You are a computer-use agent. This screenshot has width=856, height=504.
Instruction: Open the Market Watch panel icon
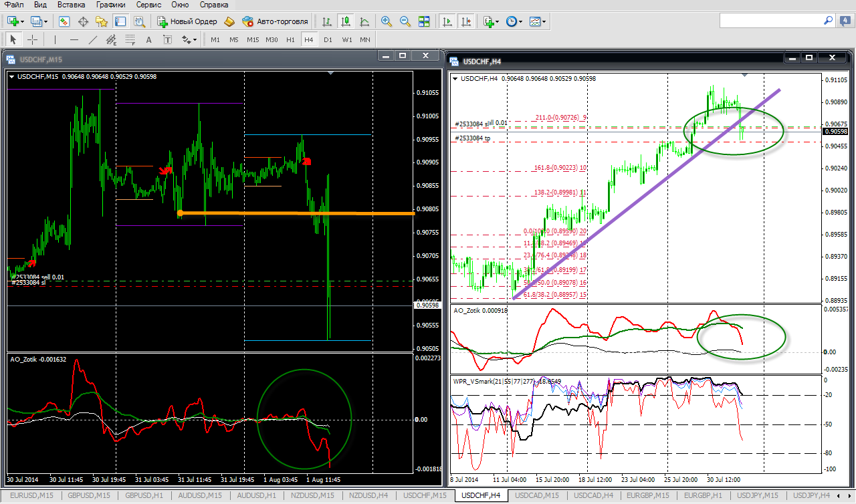[x=64, y=21]
